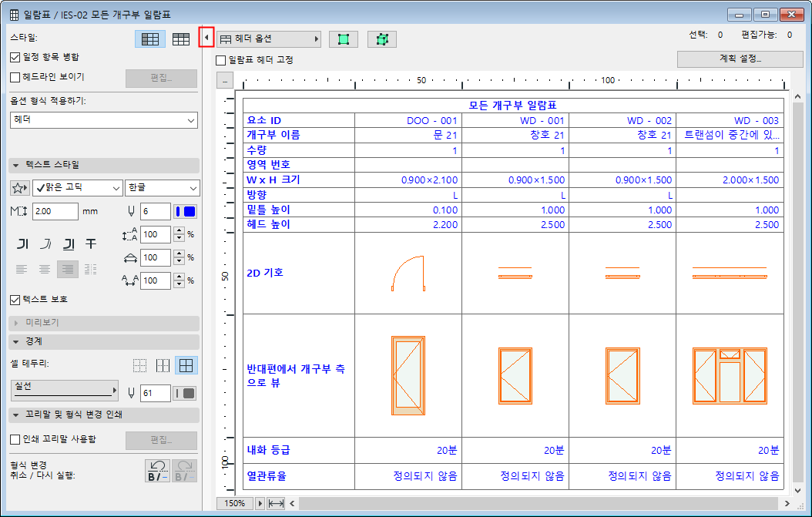This screenshot has height=517, width=812.
Task: Click the headline 편집... button
Action: point(161,79)
